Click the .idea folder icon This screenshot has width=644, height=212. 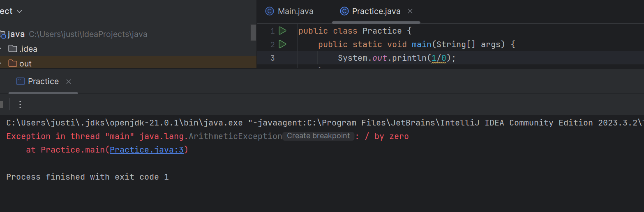13,49
